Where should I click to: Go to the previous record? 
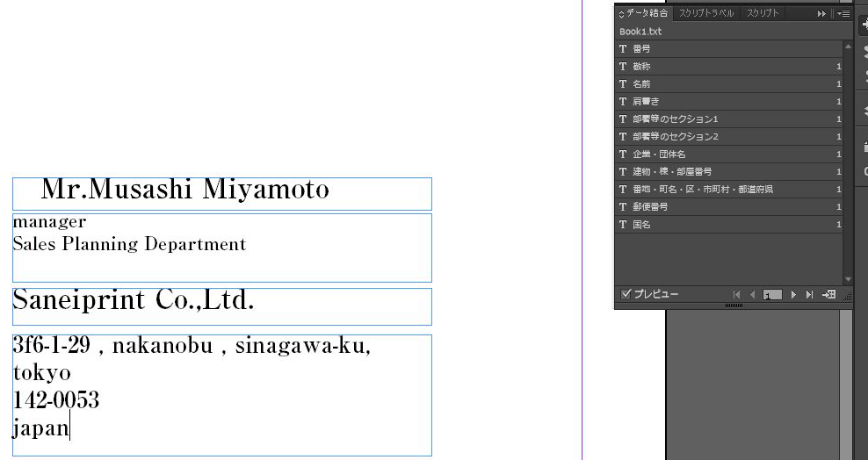click(x=752, y=295)
